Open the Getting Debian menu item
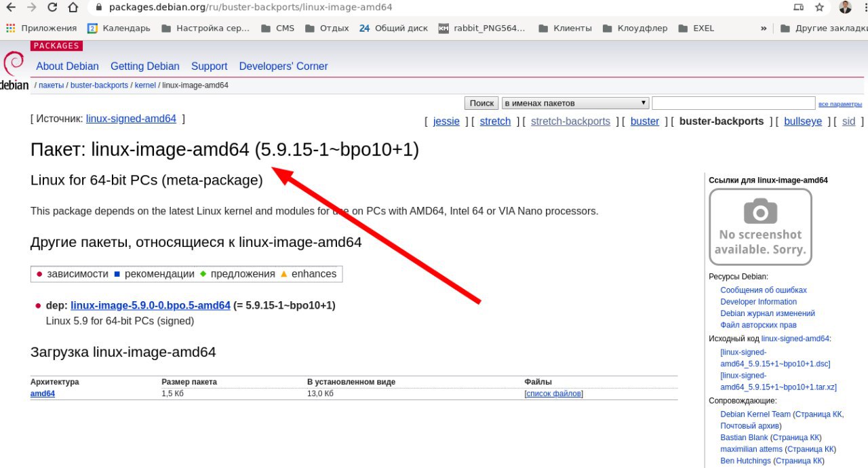The width and height of the screenshot is (868, 468). coord(145,66)
